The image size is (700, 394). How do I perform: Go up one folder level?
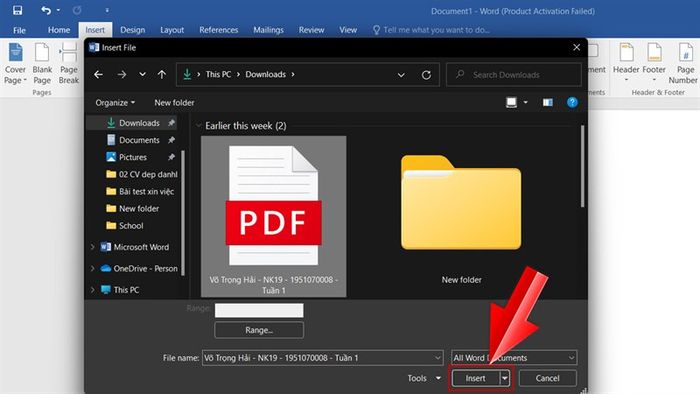click(162, 75)
